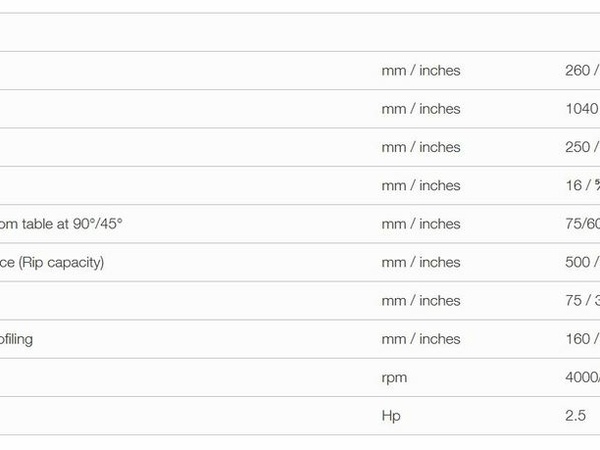Click the row label ending in "ofiling"

pyautogui.click(x=17, y=339)
